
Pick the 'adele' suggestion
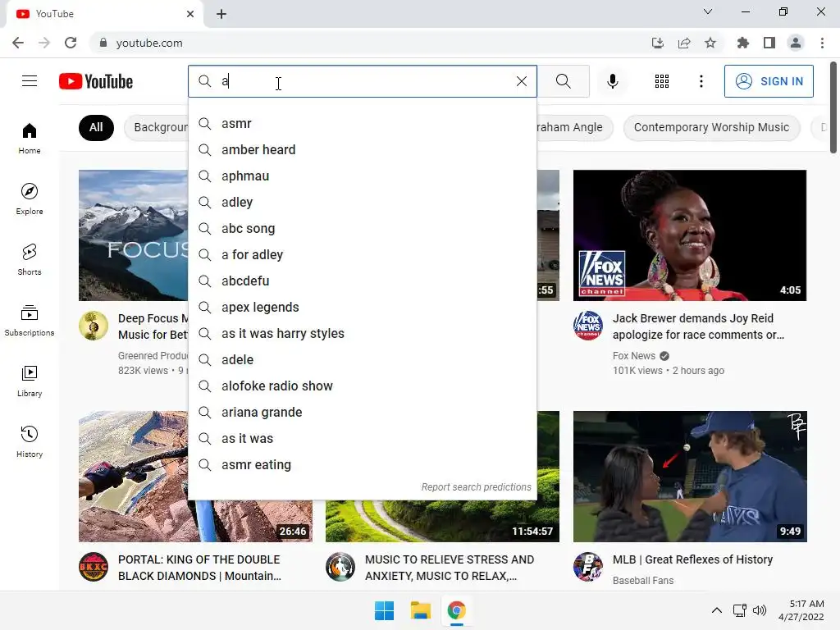(362, 359)
